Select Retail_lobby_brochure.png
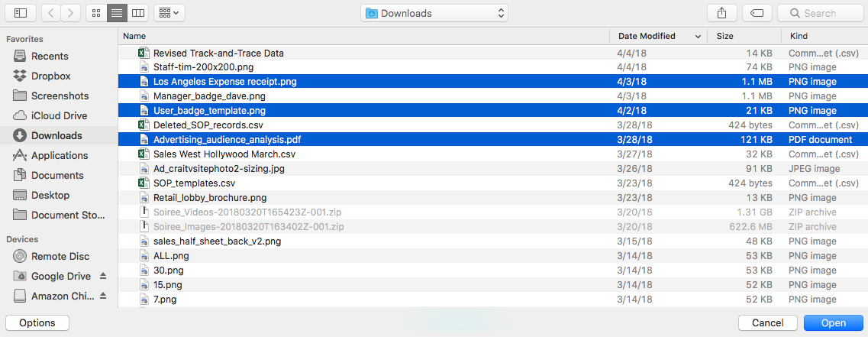Screen dimensions: 868x337 click(492, 197)
